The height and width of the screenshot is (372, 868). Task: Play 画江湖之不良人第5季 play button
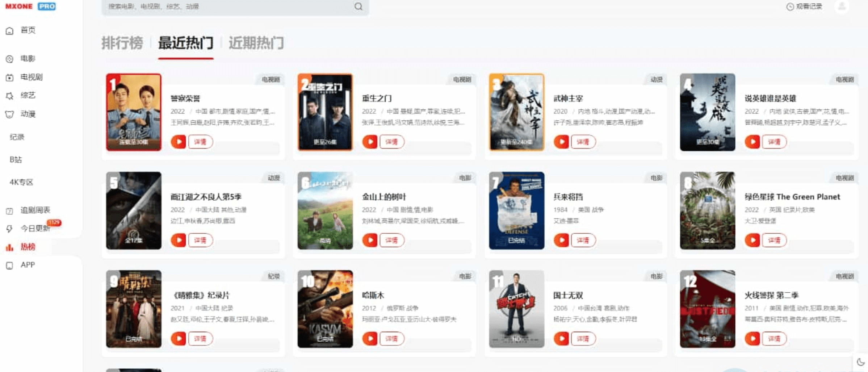tap(179, 240)
